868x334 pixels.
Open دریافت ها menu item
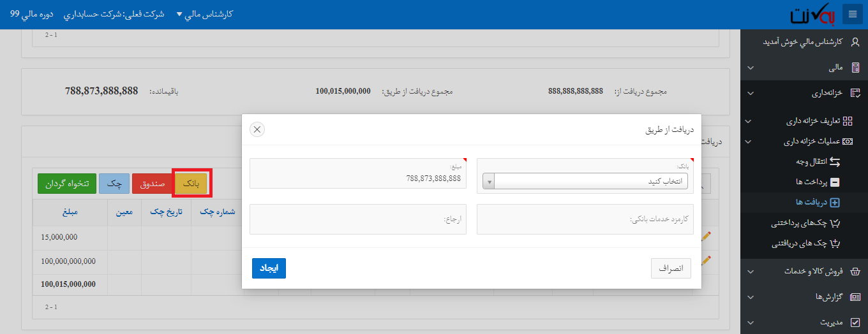coord(811,203)
